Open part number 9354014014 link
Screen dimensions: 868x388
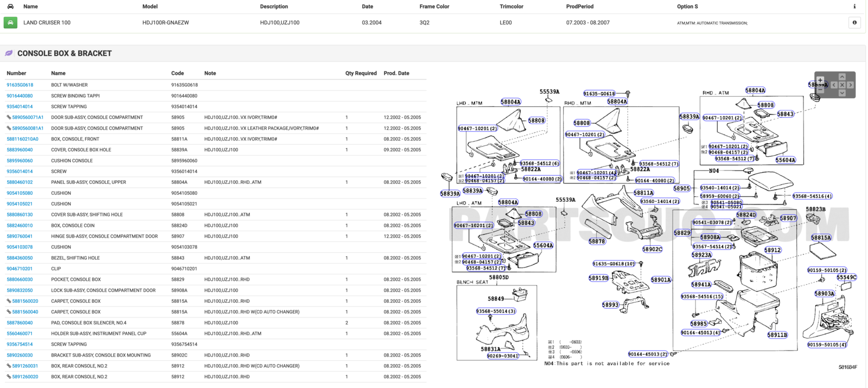tap(20, 107)
